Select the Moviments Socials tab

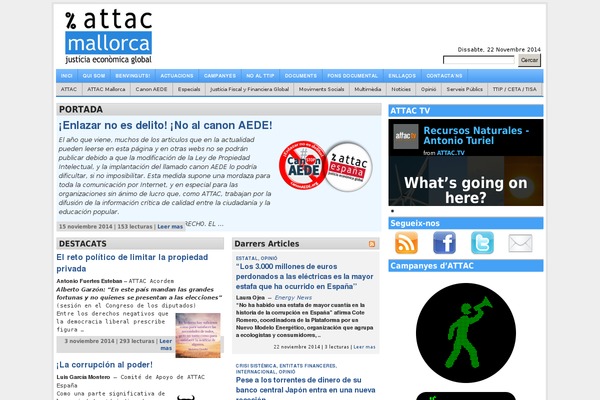click(x=321, y=89)
